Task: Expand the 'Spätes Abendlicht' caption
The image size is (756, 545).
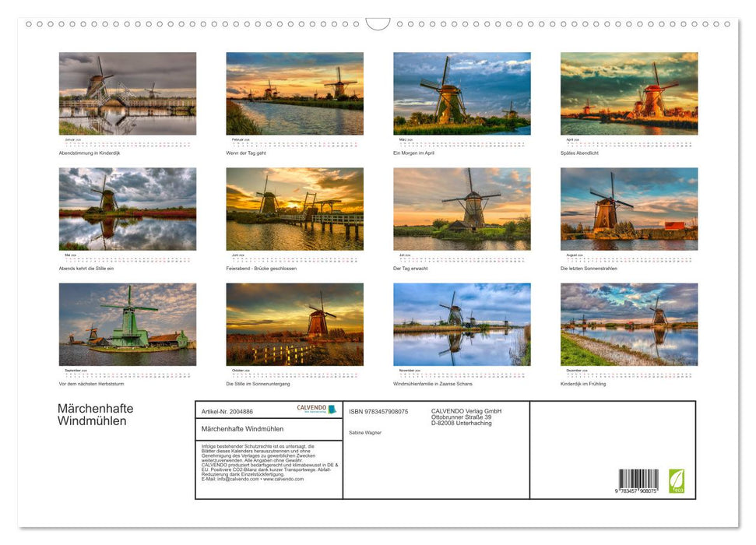Action: [x=578, y=153]
